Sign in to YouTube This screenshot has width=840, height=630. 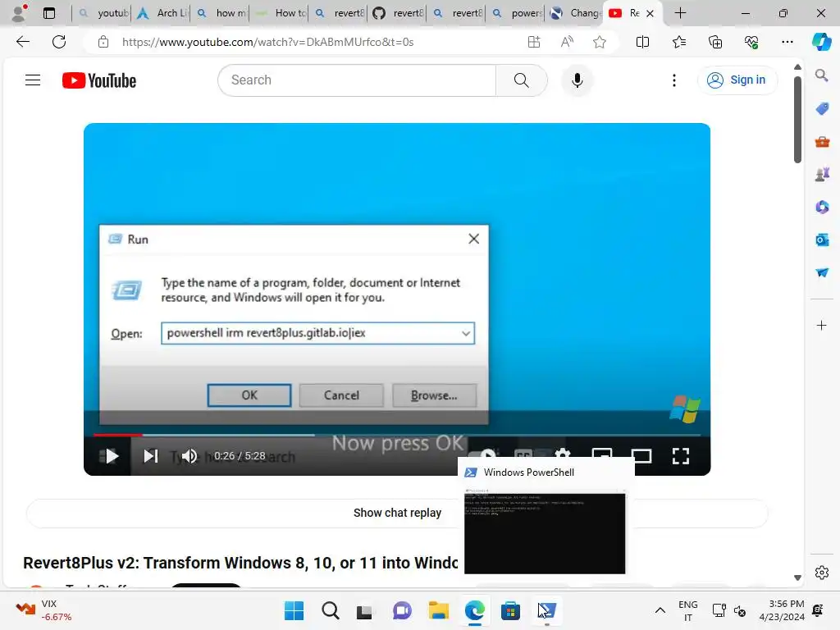737,80
